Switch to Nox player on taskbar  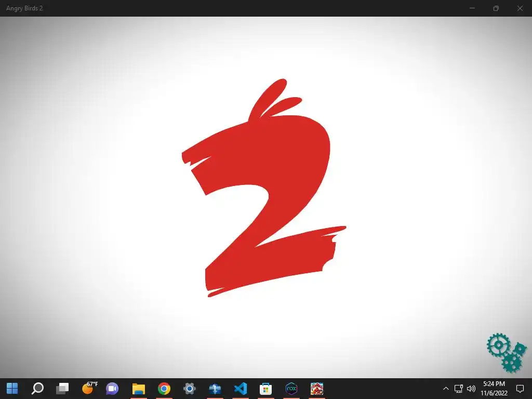[291, 389]
